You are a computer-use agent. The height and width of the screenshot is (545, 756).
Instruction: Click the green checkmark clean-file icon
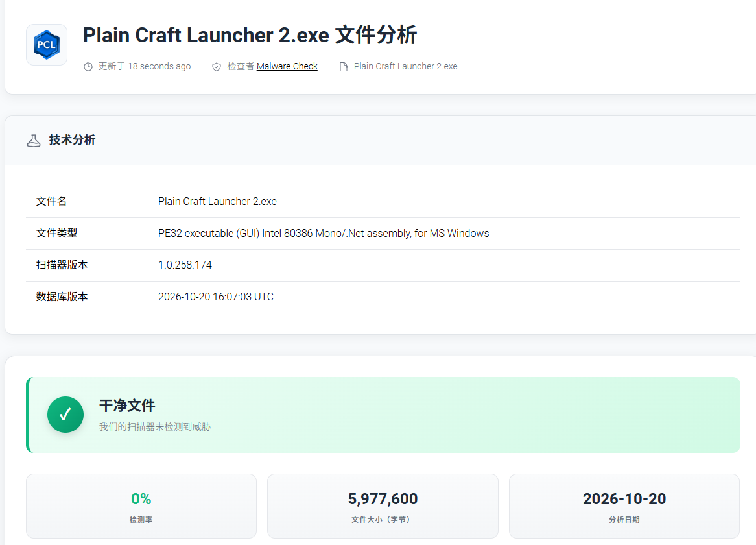(x=65, y=415)
